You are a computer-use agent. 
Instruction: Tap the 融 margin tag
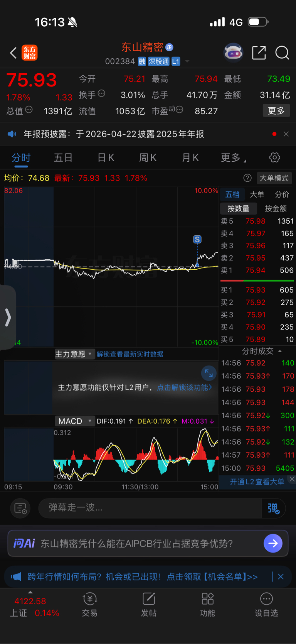(142, 61)
